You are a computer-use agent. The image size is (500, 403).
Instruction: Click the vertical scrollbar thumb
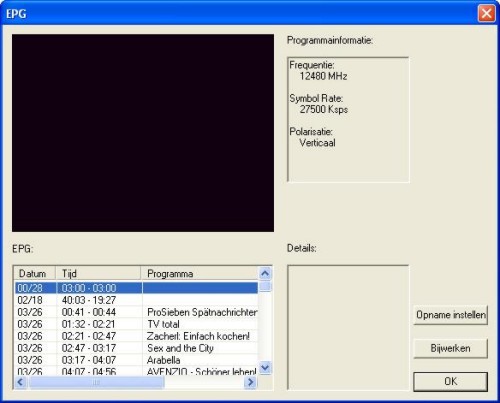(x=265, y=286)
